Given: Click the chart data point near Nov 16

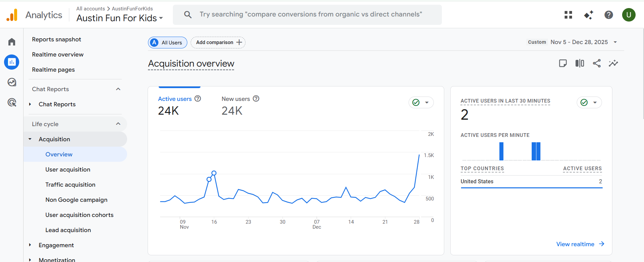Looking at the screenshot, I should click(214, 173).
